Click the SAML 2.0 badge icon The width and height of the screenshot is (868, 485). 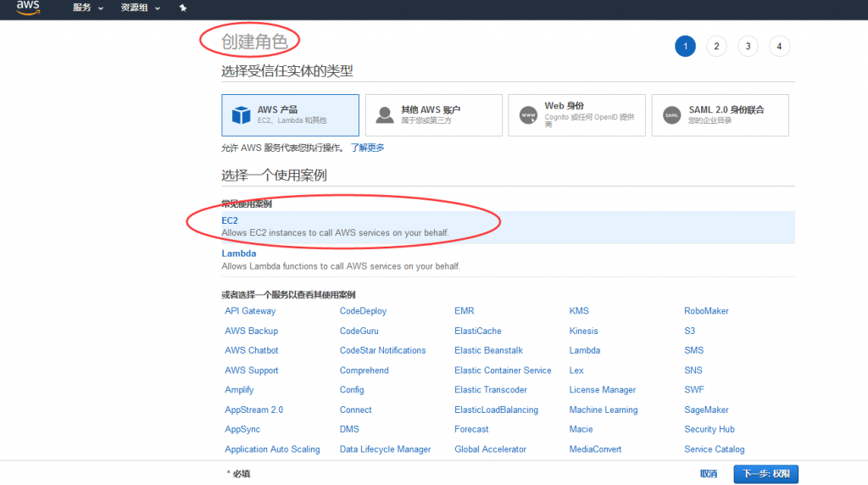point(671,115)
